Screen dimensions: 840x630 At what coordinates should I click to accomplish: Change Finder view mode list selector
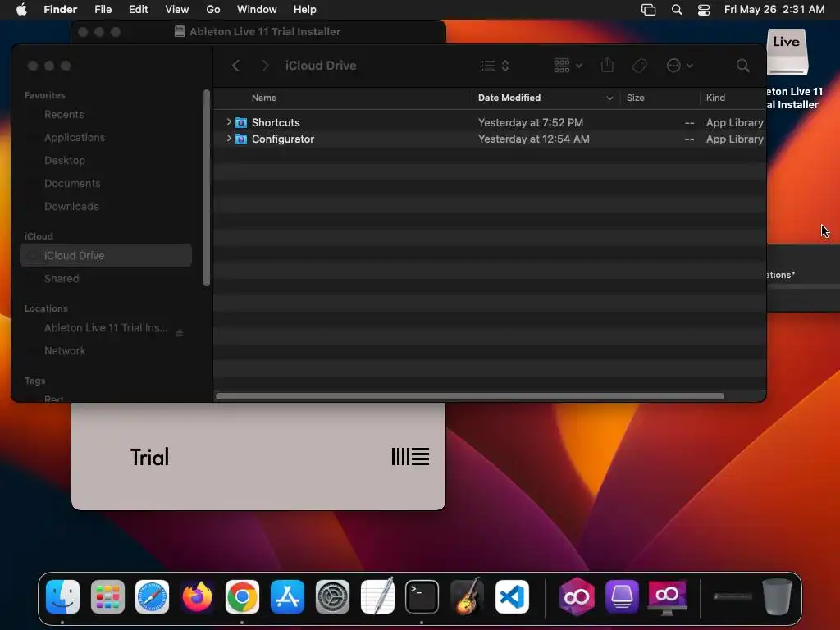coord(495,66)
